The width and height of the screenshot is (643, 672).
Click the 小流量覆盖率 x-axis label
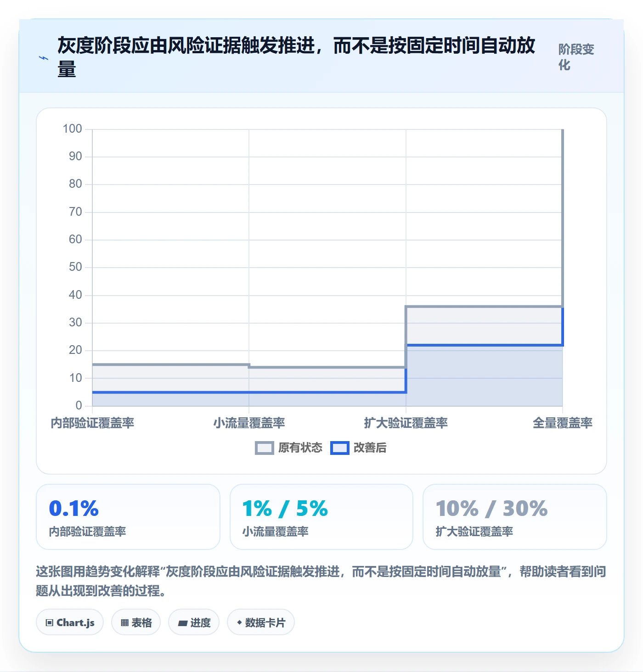(249, 423)
